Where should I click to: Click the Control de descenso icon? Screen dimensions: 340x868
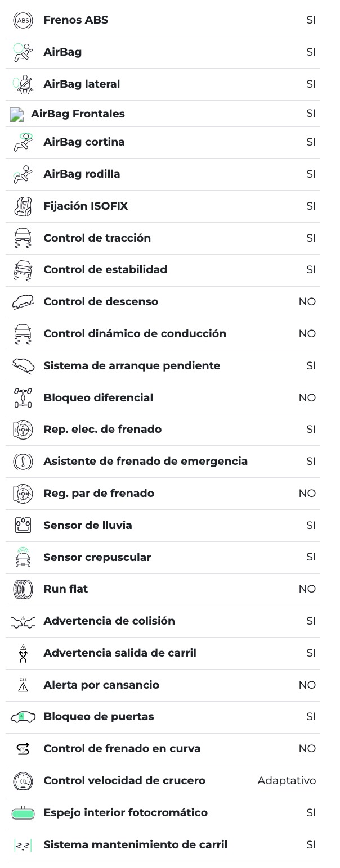click(x=23, y=302)
